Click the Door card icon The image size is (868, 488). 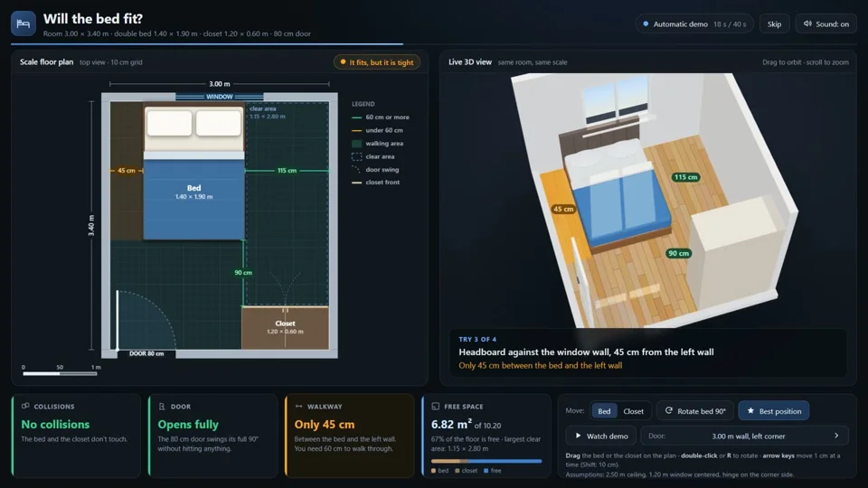coord(162,406)
